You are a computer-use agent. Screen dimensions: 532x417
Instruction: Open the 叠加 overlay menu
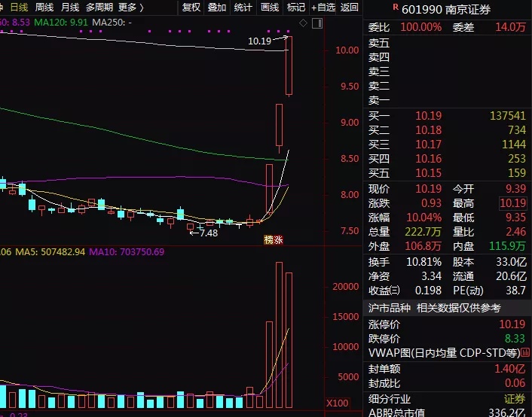(217, 7)
